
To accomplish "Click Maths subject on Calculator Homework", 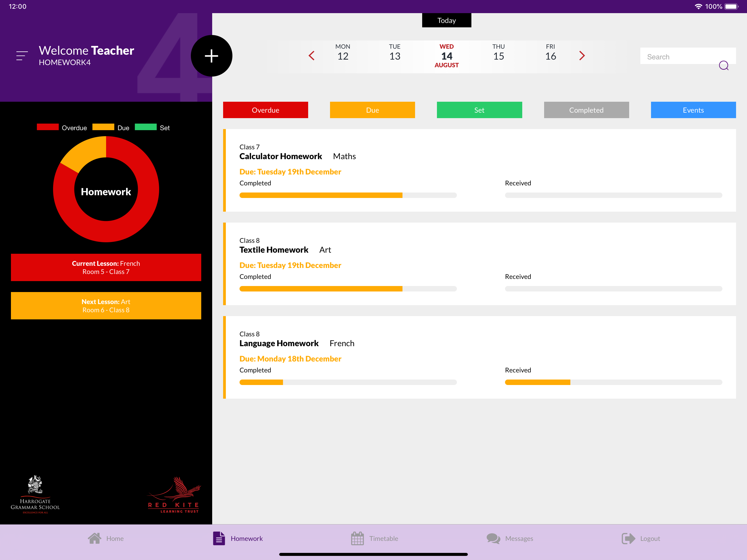I will tap(345, 156).
